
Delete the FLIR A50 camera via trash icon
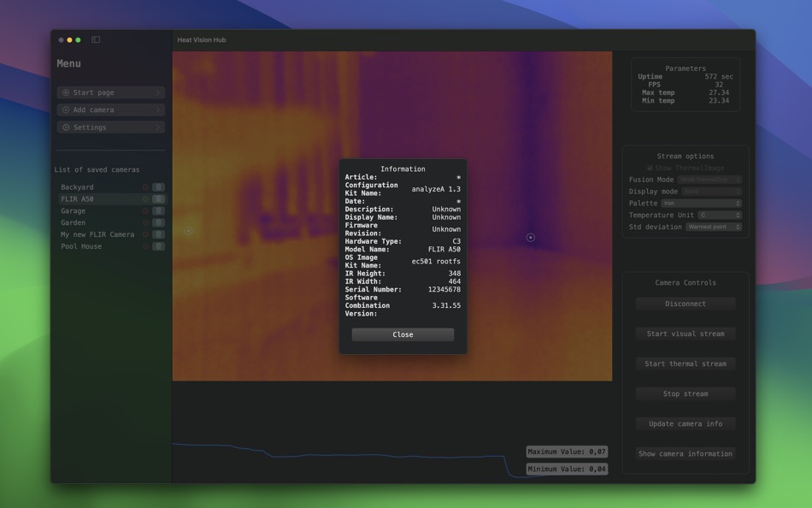tap(158, 199)
